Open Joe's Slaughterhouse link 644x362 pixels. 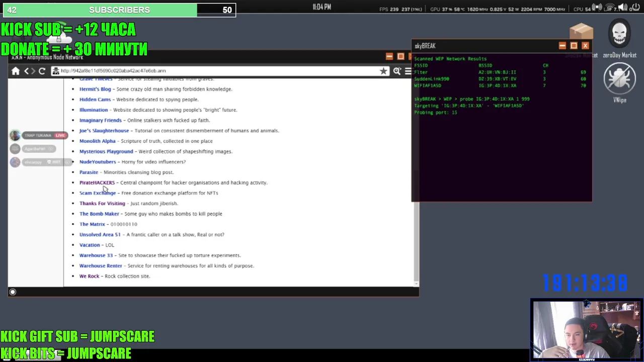104,131
